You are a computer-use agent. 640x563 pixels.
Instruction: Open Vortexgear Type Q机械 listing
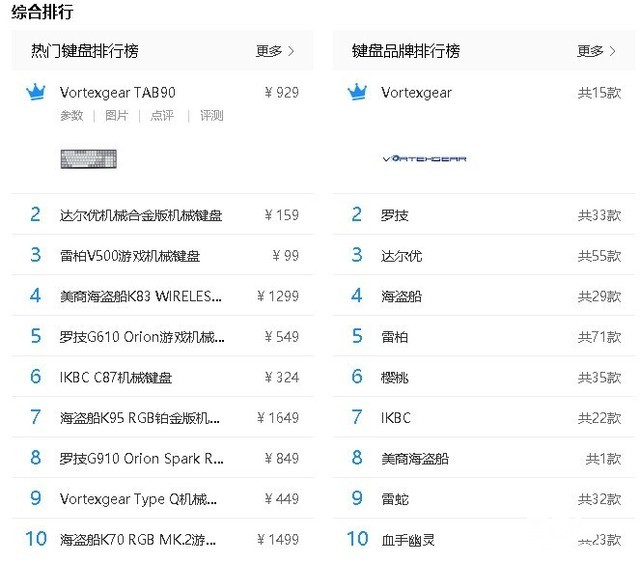point(138,499)
